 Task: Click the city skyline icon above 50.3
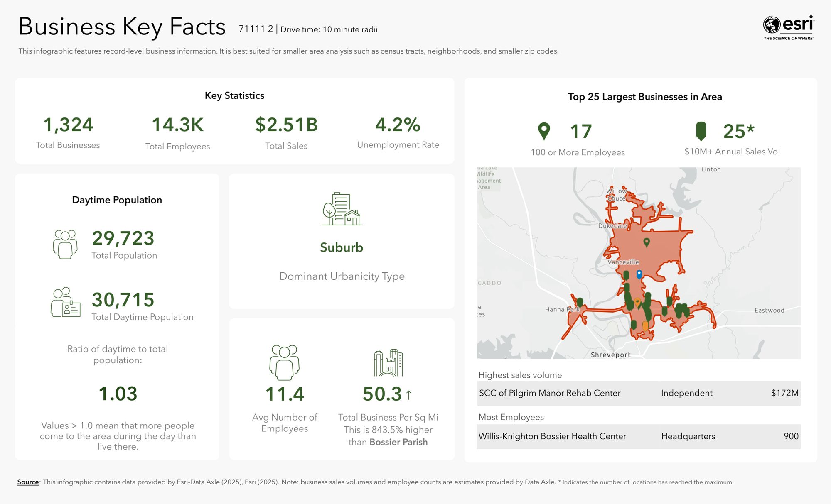click(388, 362)
